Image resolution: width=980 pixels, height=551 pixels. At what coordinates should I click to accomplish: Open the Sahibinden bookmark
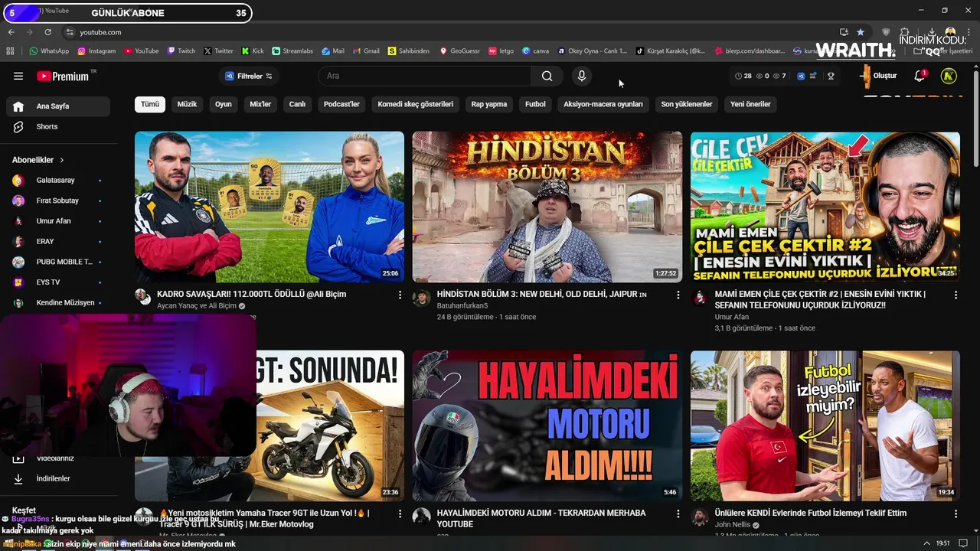point(409,51)
